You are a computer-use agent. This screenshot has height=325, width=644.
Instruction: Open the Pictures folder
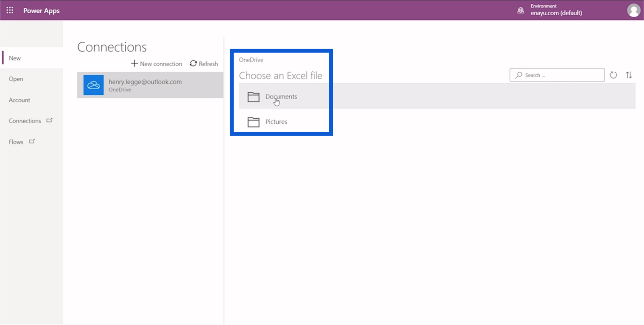[x=276, y=122]
